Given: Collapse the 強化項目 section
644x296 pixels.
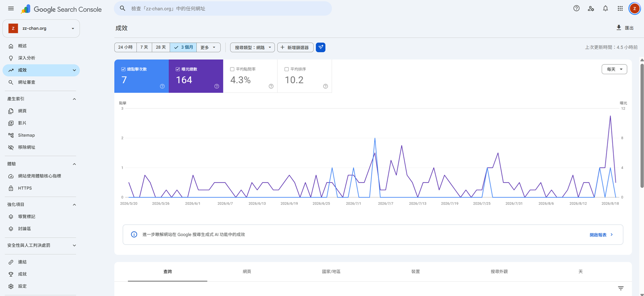Looking at the screenshot, I should (74, 204).
